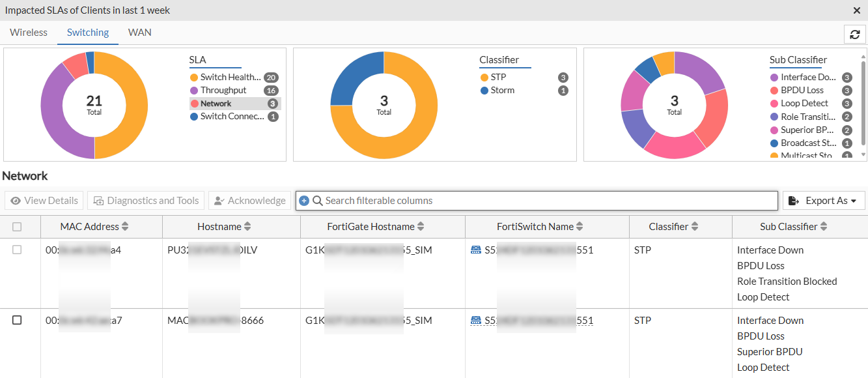Image resolution: width=868 pixels, height=378 pixels.
Task: Toggle the select-all checkbox in table header
Action: click(17, 227)
